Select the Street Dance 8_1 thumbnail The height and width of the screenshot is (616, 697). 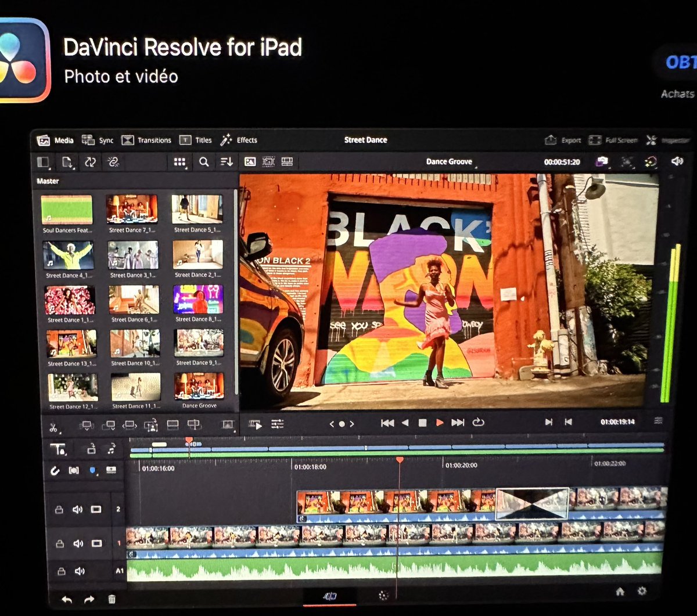pos(198,300)
